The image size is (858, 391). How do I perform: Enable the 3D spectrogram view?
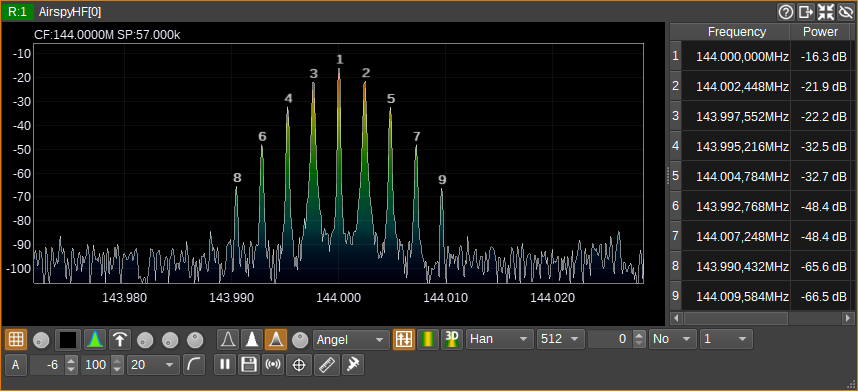click(451, 340)
